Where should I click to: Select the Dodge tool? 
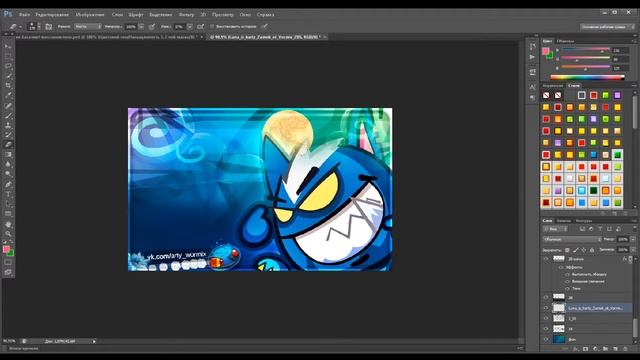point(8,174)
